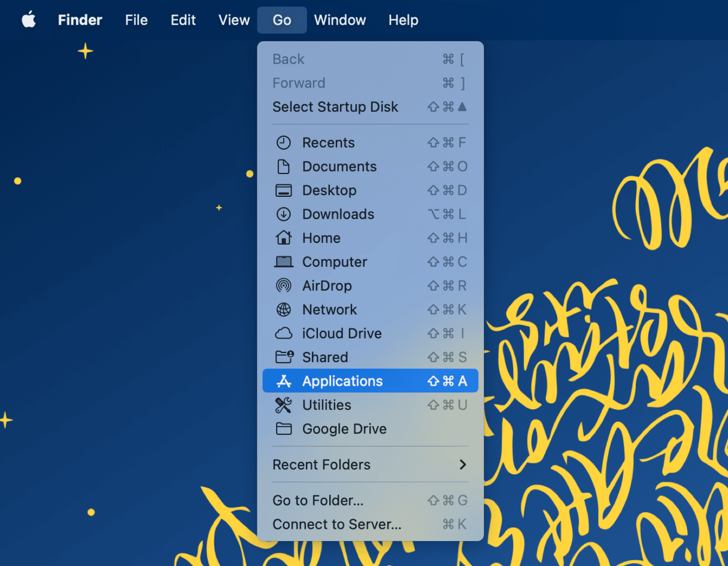Click the Utilities tools icon
Screen dimensions: 728x566
tap(283, 405)
